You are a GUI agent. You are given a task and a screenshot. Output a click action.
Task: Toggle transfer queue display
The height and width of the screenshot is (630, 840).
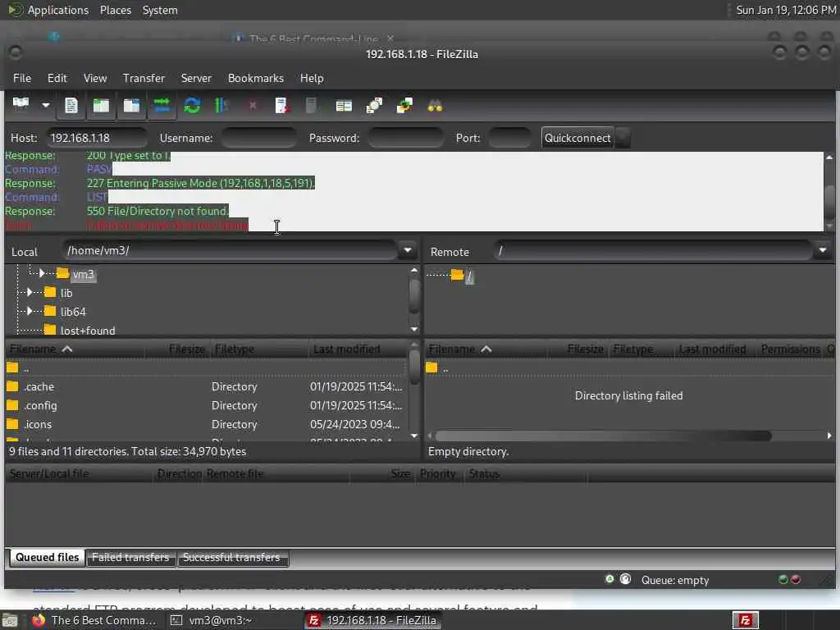click(x=162, y=105)
